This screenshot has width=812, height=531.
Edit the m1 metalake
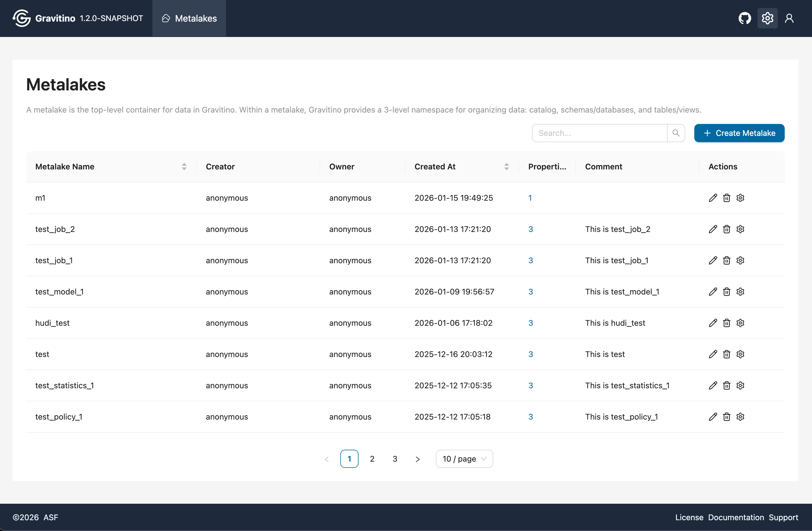(713, 198)
